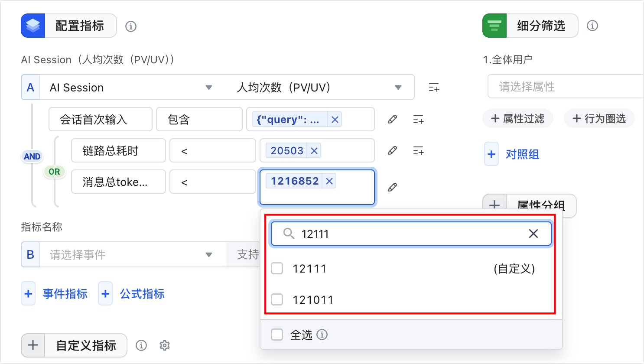Click edit pencil on 链路总耗时 row
The height and width of the screenshot is (364, 644).
point(393,150)
